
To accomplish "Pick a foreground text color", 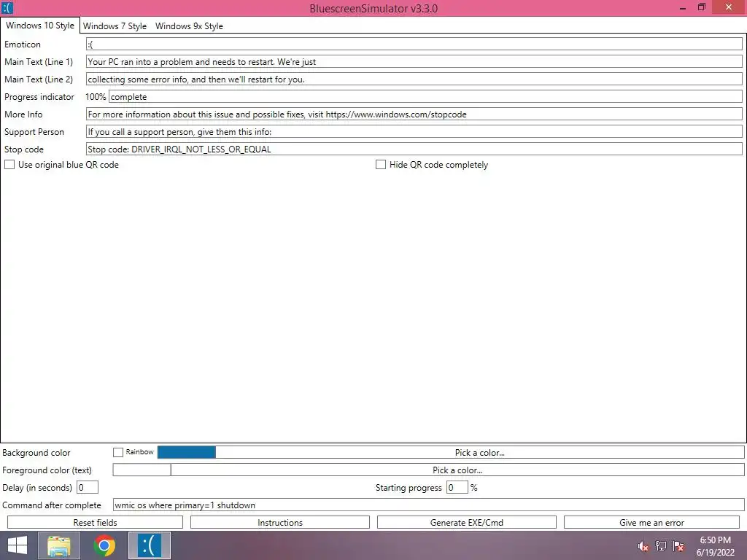I will [457, 470].
